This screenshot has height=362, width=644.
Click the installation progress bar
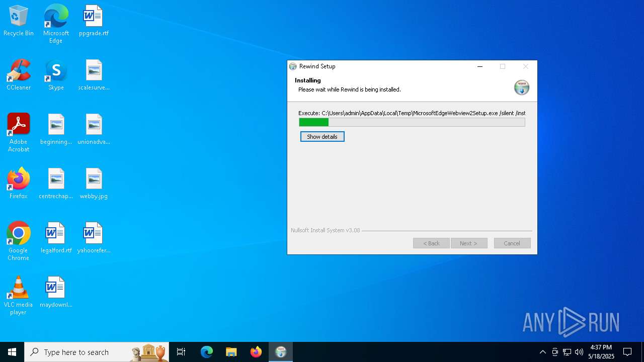(x=412, y=122)
